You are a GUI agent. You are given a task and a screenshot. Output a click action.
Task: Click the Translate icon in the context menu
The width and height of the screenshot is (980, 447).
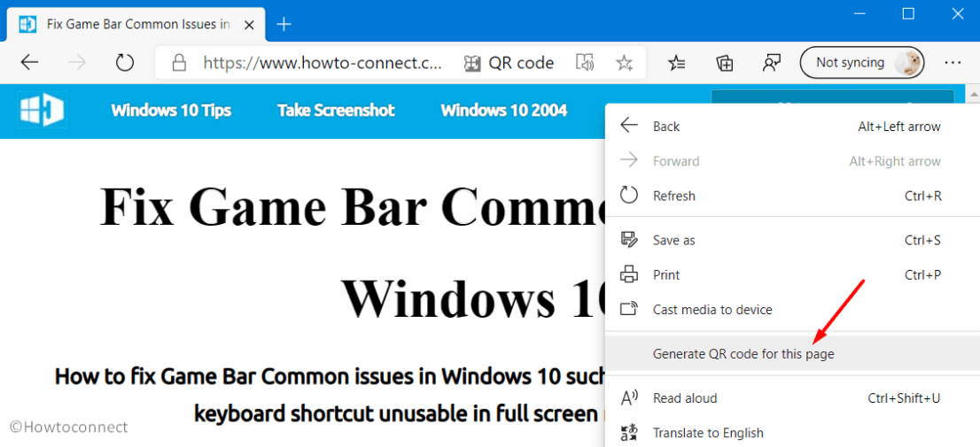click(x=628, y=432)
